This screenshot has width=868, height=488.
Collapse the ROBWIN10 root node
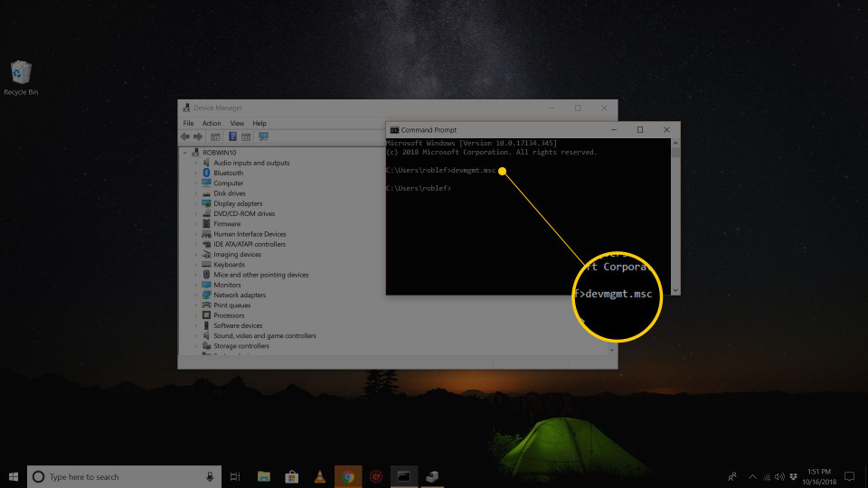pos(184,153)
